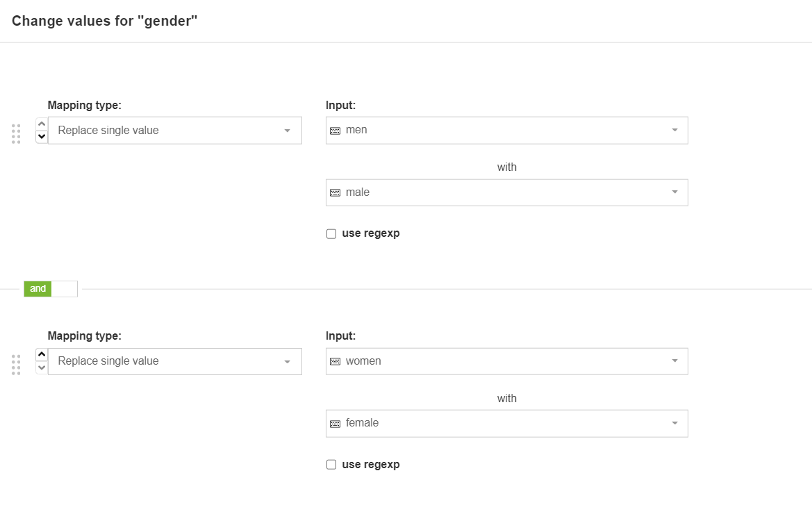
Task: Click the down arrow beside the second mapping rule
Action: [41, 368]
